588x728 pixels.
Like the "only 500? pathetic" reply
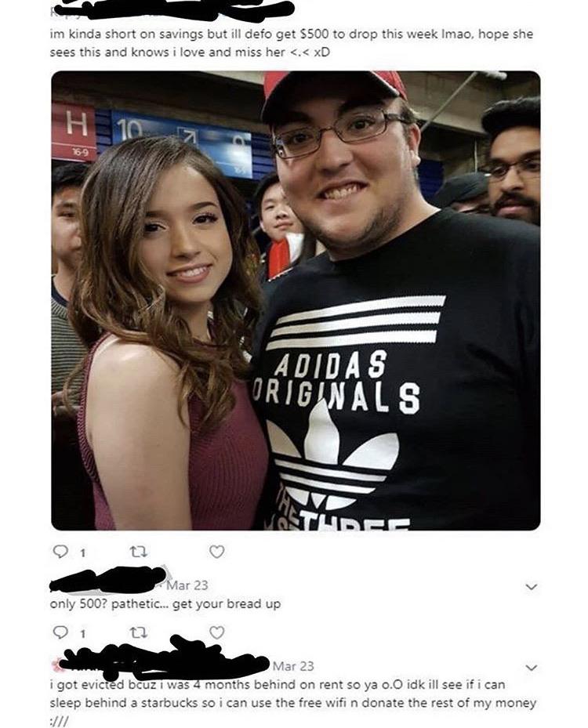(217, 632)
